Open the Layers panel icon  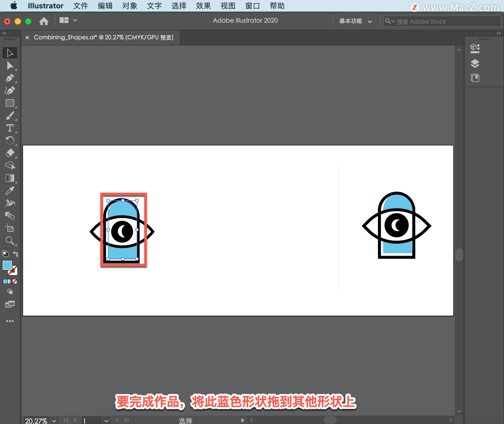(475, 63)
